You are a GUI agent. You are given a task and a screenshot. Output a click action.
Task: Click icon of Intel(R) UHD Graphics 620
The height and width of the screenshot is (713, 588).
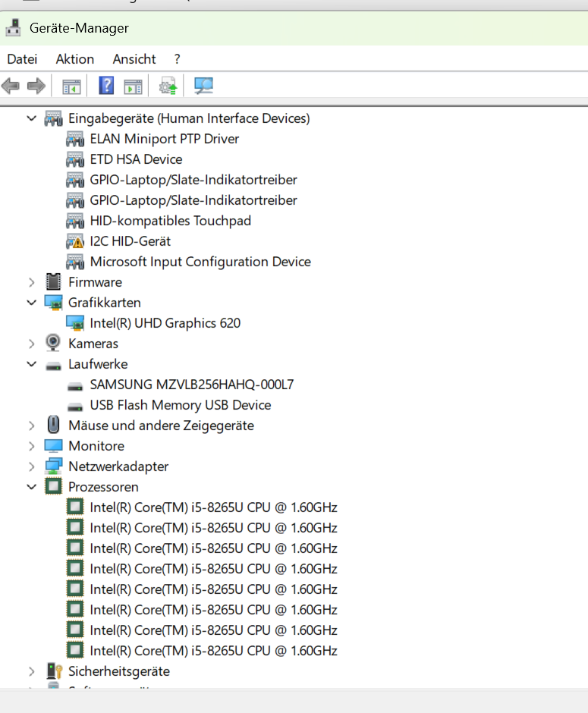click(x=75, y=323)
